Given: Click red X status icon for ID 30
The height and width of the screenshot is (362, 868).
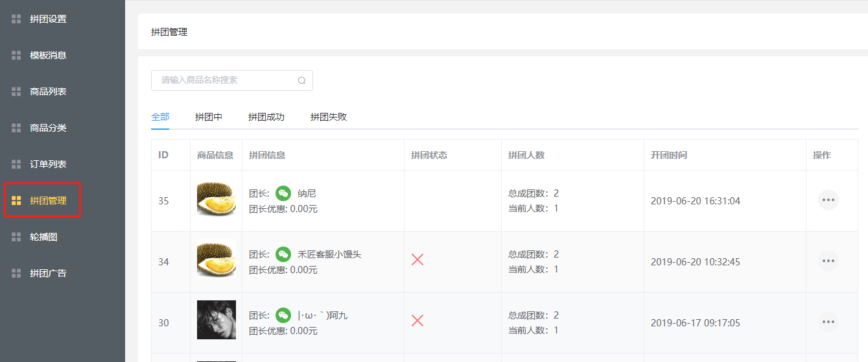Looking at the screenshot, I should (417, 320).
